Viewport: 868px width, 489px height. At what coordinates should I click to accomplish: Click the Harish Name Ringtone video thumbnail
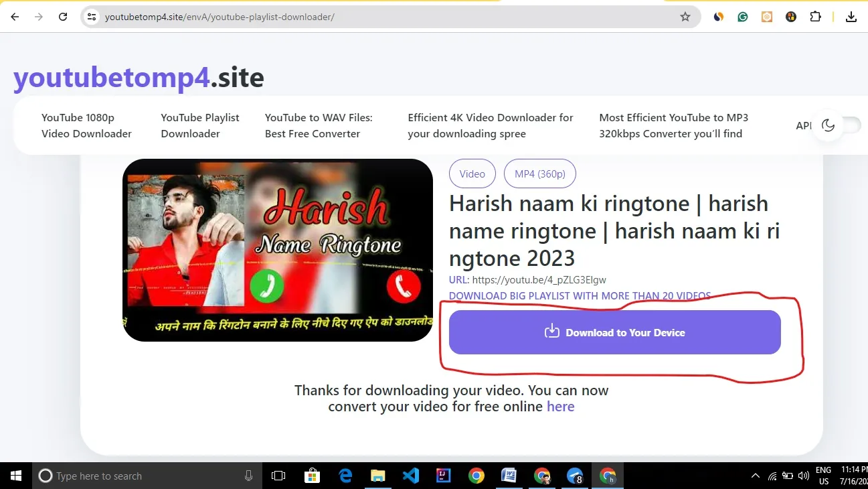(278, 250)
